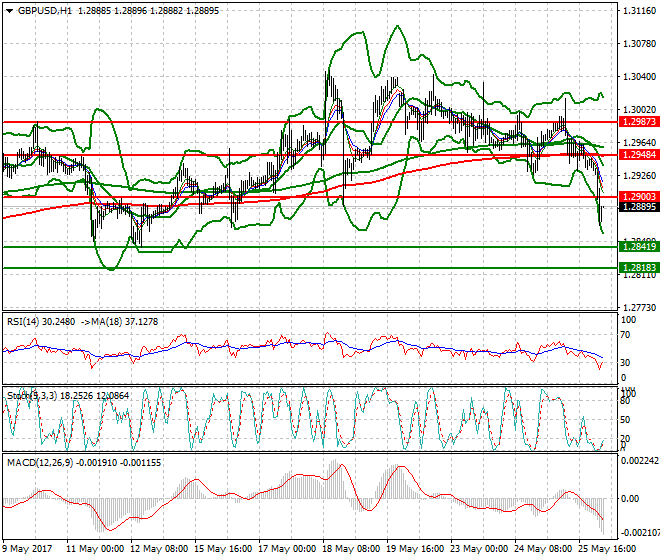Click the triangle icon beside GBPUSD,H1 title

tap(9, 10)
